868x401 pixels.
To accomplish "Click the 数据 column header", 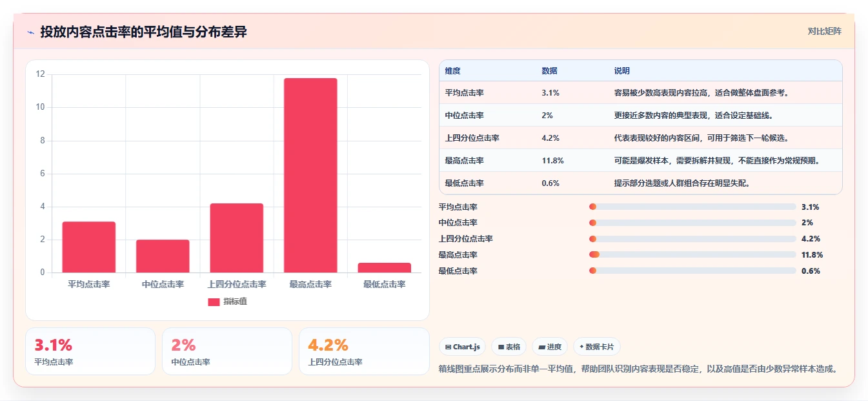I will 550,71.
